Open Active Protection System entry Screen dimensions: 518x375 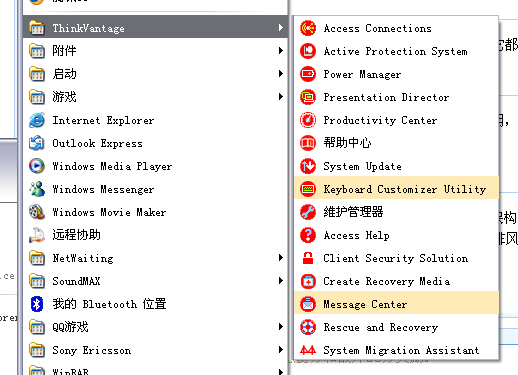[396, 51]
